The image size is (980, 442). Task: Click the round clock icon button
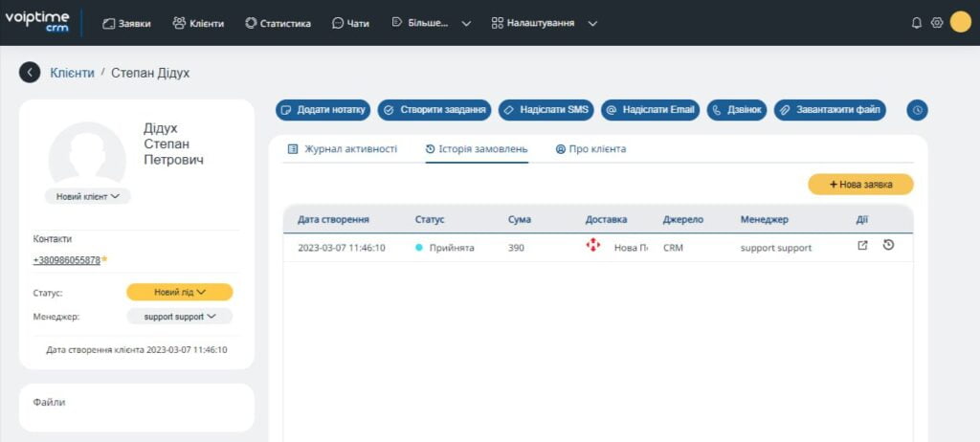pyautogui.click(x=917, y=110)
